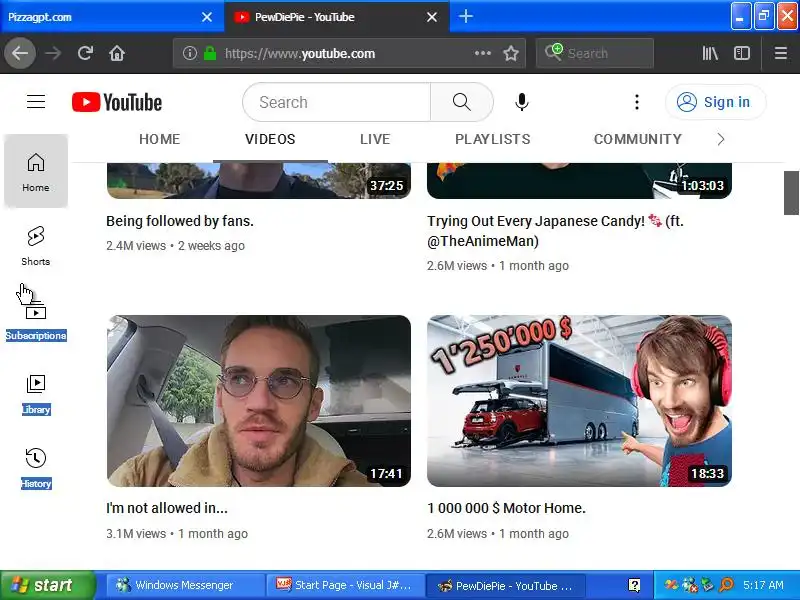This screenshot has height=600, width=800.
Task: Open Shorts in YouTube sidebar
Action: [36, 246]
